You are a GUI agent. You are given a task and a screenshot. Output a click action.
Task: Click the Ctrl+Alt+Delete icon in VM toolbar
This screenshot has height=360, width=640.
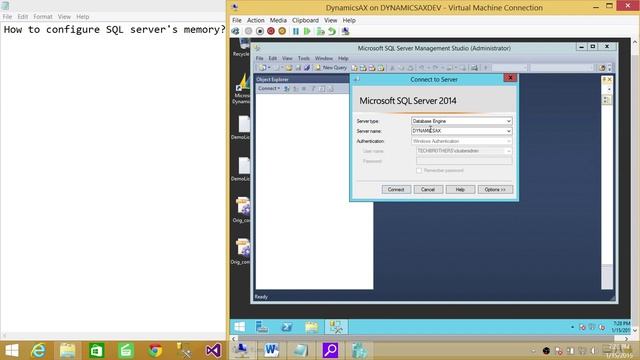[x=236, y=31]
